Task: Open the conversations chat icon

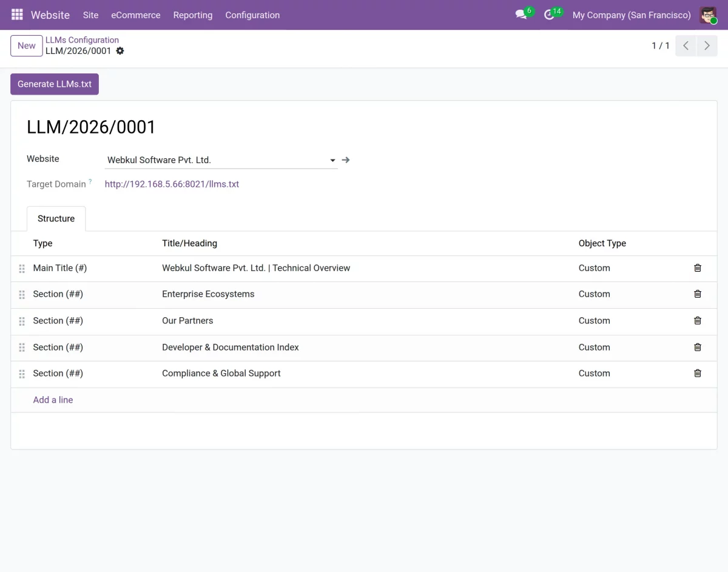Action: 521,15
